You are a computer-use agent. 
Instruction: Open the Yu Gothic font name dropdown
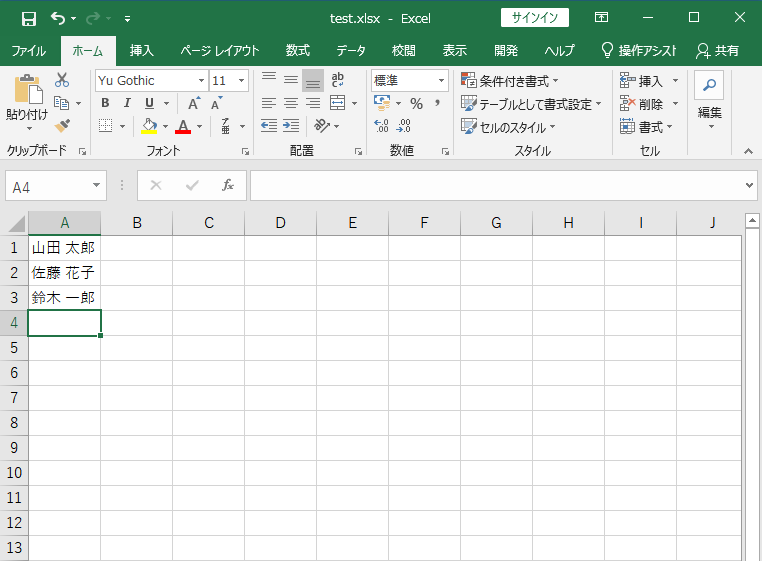(x=201, y=81)
